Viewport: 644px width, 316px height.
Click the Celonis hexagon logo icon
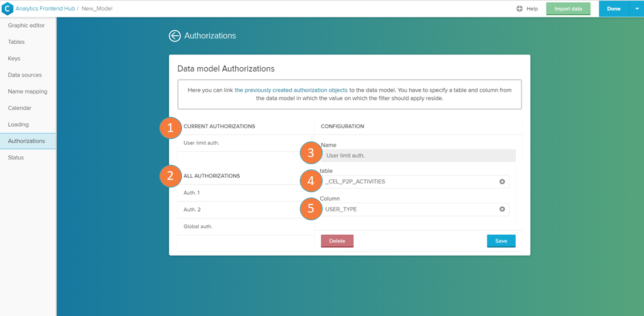(8, 9)
